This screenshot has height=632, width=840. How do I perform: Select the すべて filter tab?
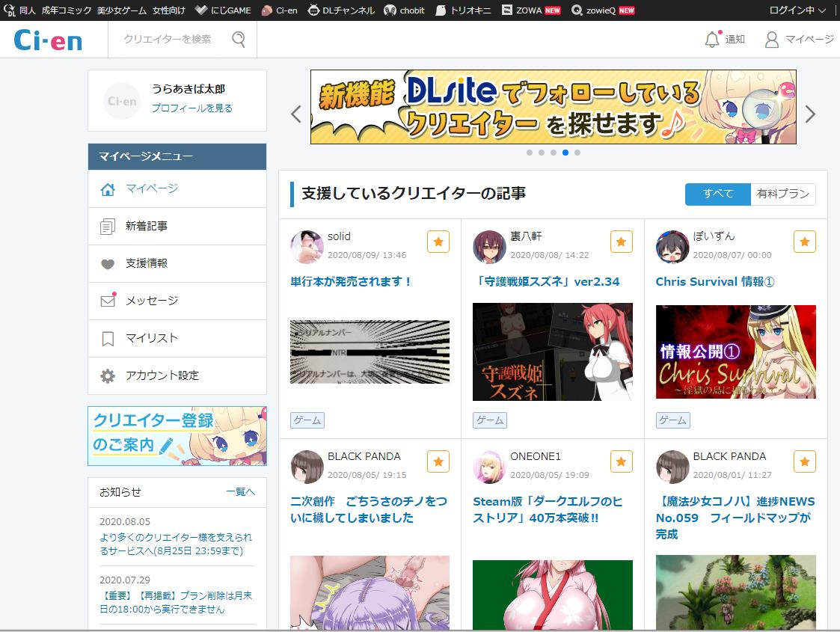coord(718,194)
